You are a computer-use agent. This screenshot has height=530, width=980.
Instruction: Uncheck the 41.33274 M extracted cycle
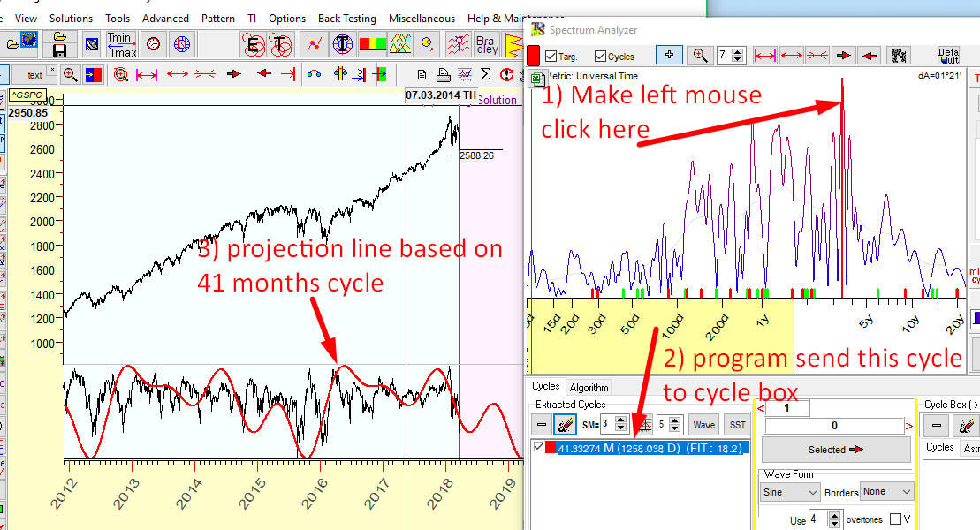538,447
